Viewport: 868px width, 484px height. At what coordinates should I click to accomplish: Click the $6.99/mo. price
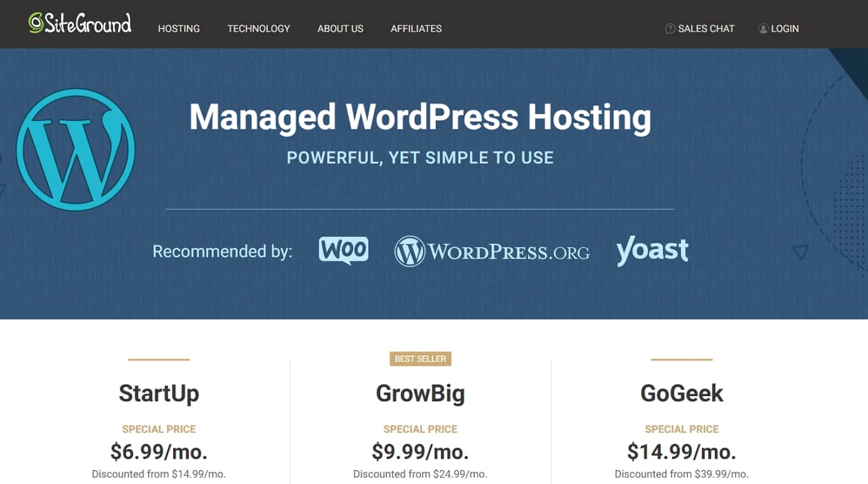(159, 452)
